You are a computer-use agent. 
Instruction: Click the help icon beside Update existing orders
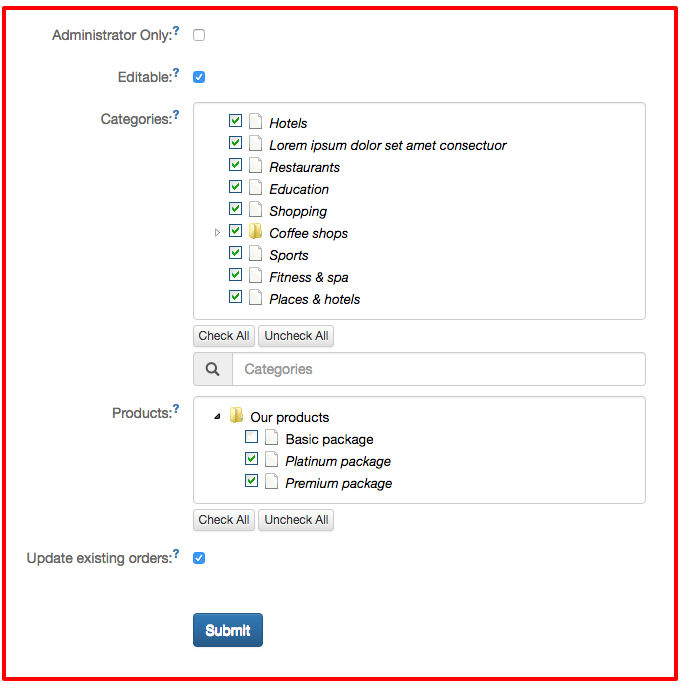click(176, 553)
